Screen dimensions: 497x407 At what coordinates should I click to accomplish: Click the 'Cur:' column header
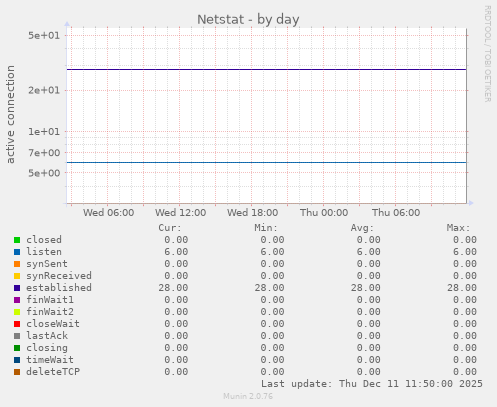[170, 228]
